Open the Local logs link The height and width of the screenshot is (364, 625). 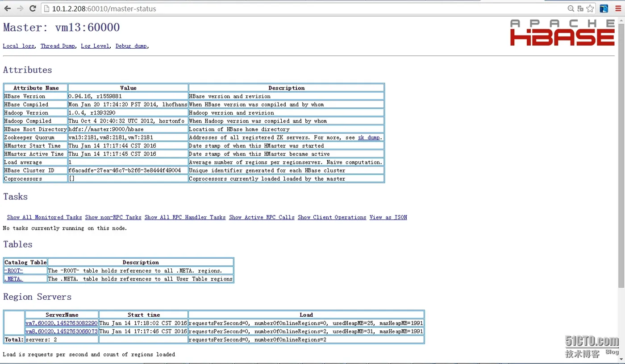19,46
